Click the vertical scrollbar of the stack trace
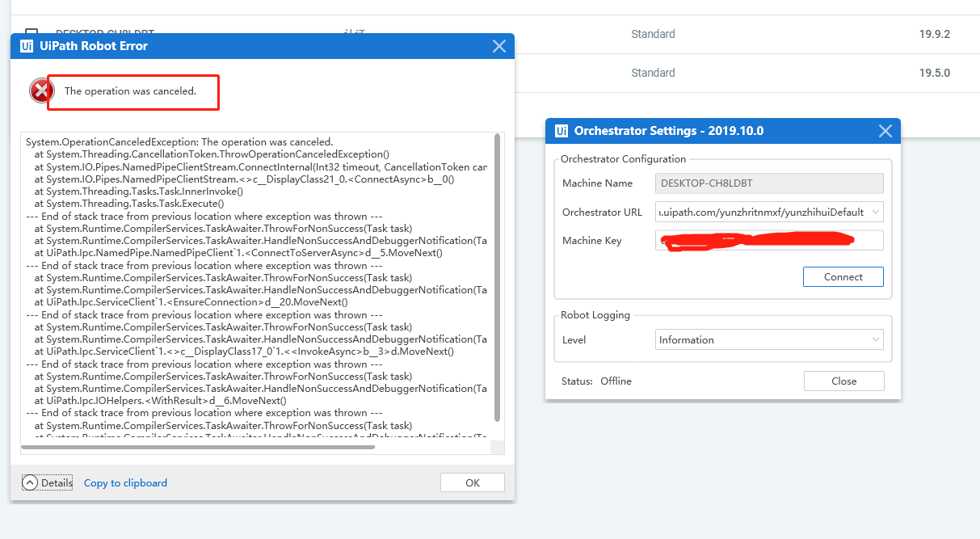Image resolution: width=980 pixels, height=539 pixels. point(497,277)
